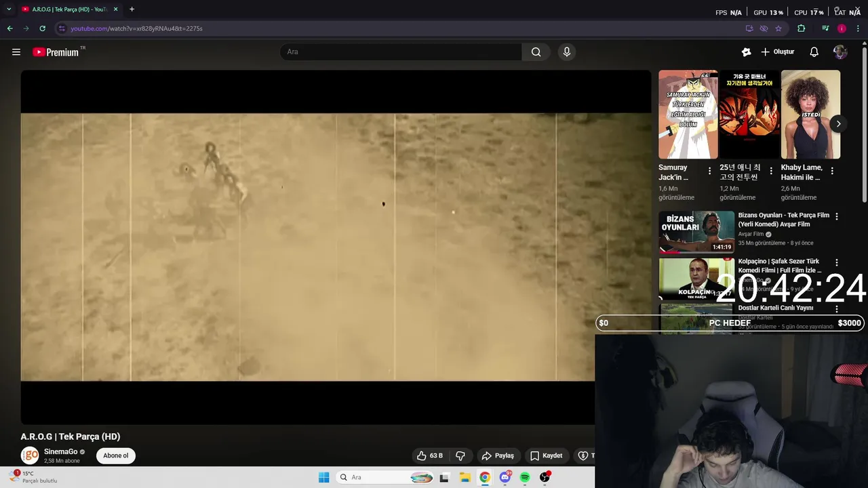This screenshot has height=488, width=868.
Task: Click Paylaş share button
Action: (498, 455)
